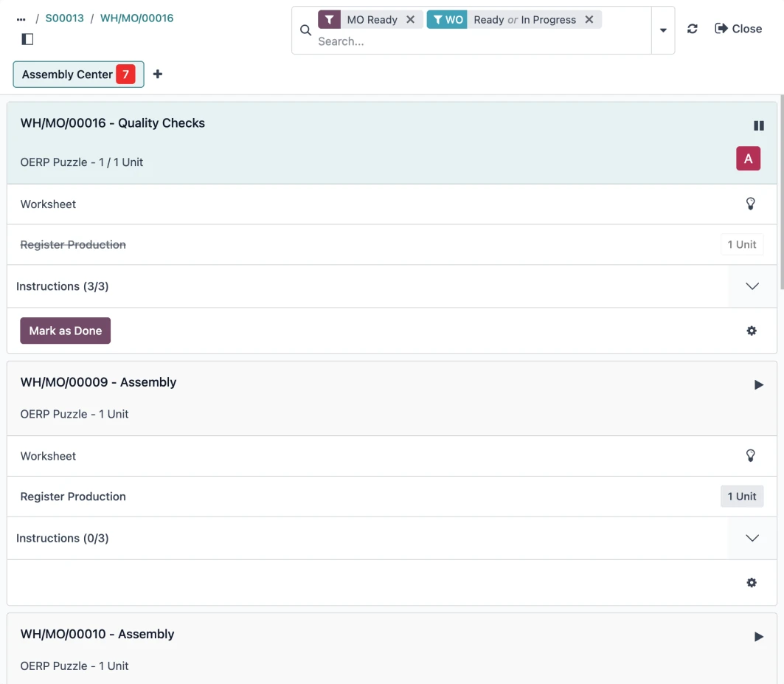Go to S00013 breadcrumb

coord(64,18)
